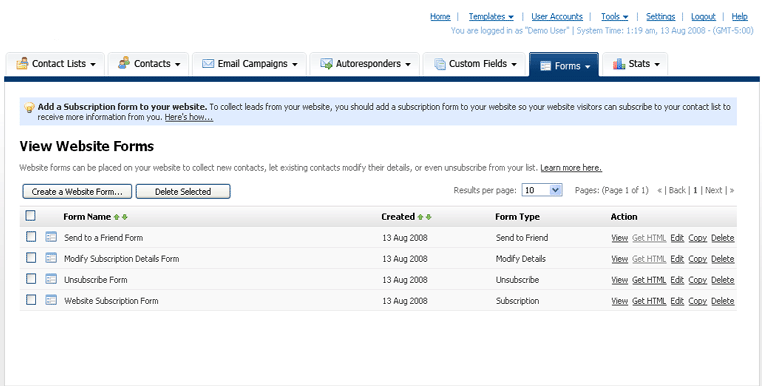
Task: Click the Next page link
Action: [x=713, y=190]
